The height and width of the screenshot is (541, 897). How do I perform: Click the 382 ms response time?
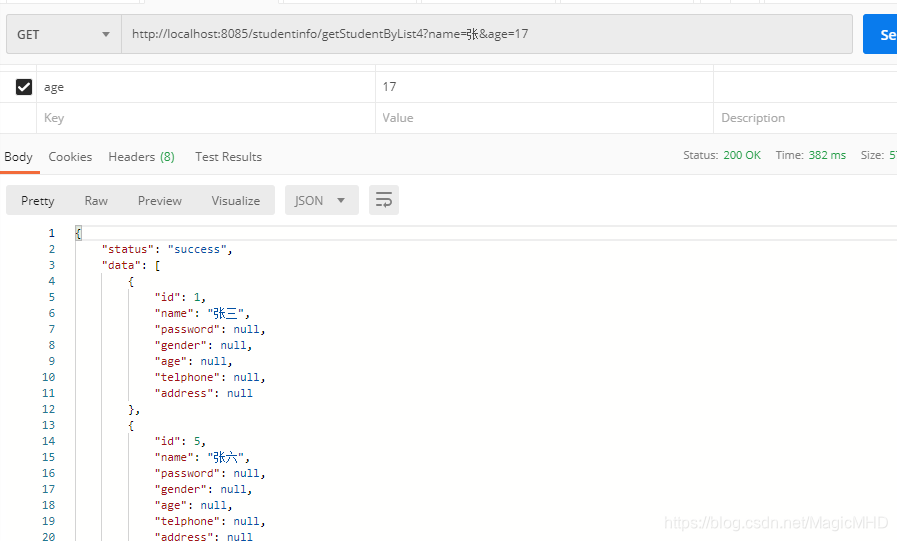[827, 155]
